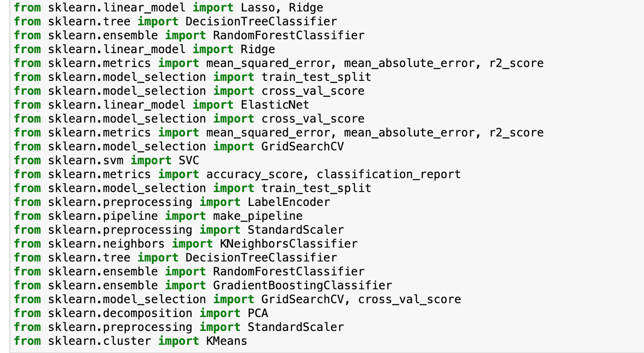
Task: Click the sklearn.pipeline module name
Action: click(x=103, y=216)
